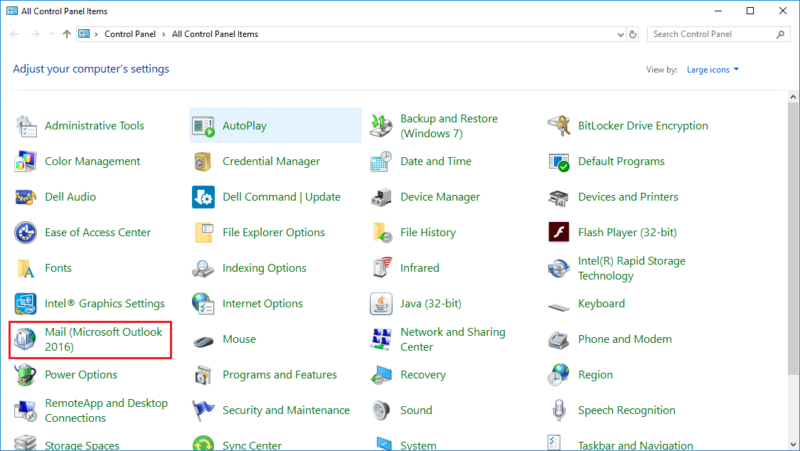Go up one level with Up arrow
Screen dimensions: 800x451
point(66,34)
